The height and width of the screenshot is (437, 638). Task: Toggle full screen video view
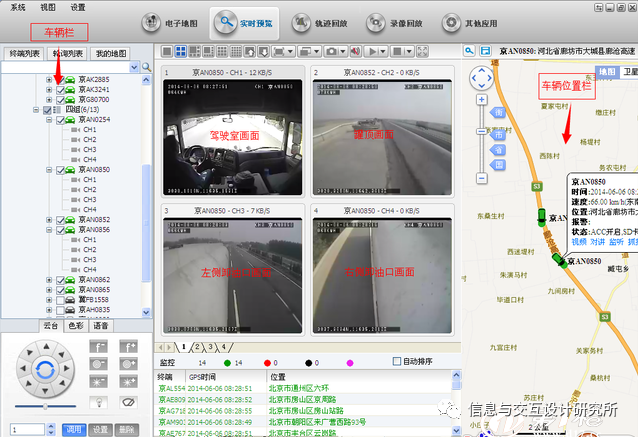point(423,51)
